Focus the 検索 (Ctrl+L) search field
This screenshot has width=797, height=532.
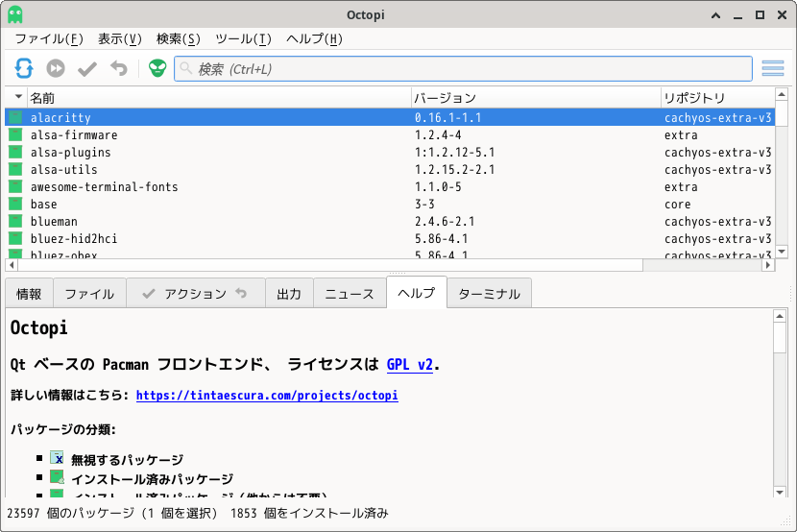463,68
